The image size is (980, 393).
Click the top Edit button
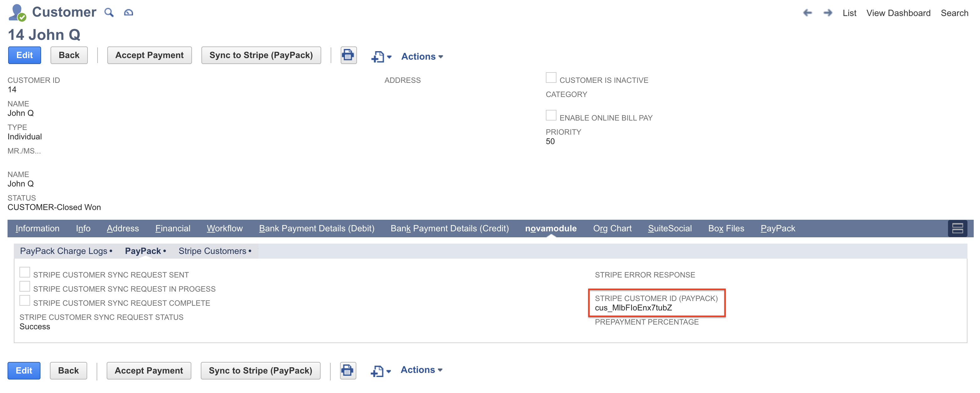[x=24, y=55]
